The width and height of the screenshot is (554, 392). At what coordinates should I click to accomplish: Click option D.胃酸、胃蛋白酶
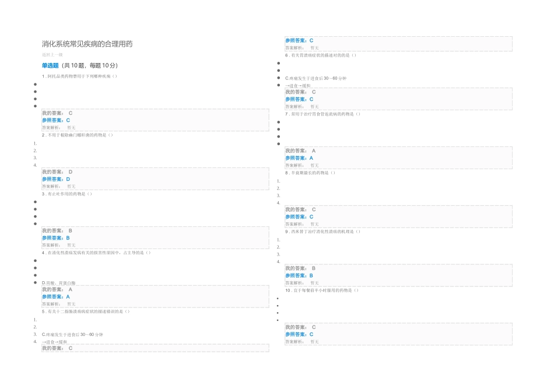pos(59,283)
